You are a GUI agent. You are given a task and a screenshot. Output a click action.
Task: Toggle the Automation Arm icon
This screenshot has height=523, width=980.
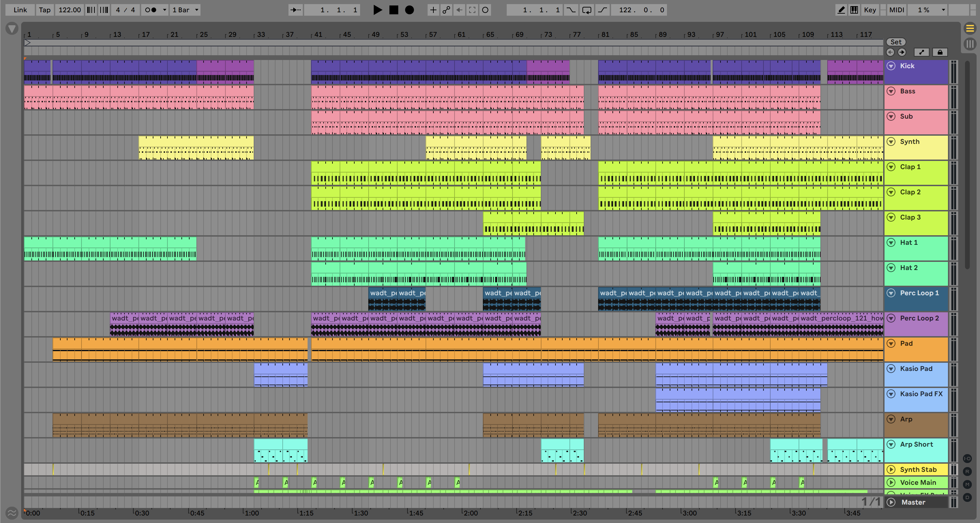coord(446,10)
